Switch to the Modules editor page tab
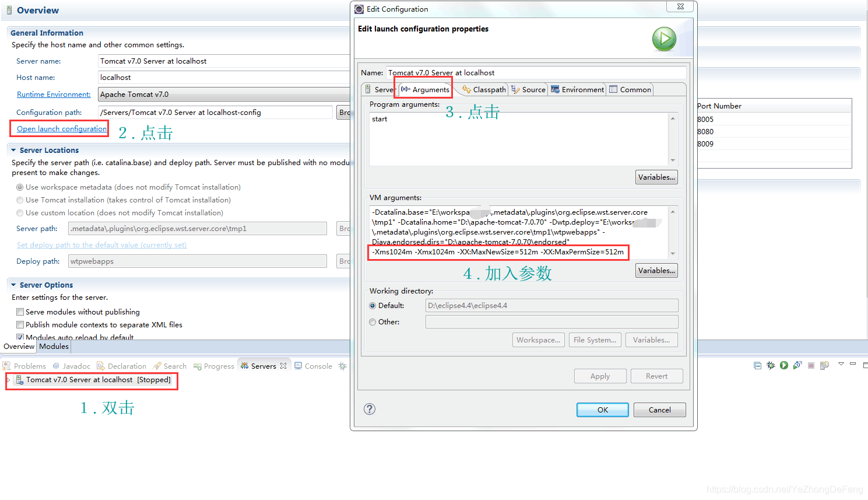Viewport: 868px width, 500px height. (x=54, y=347)
